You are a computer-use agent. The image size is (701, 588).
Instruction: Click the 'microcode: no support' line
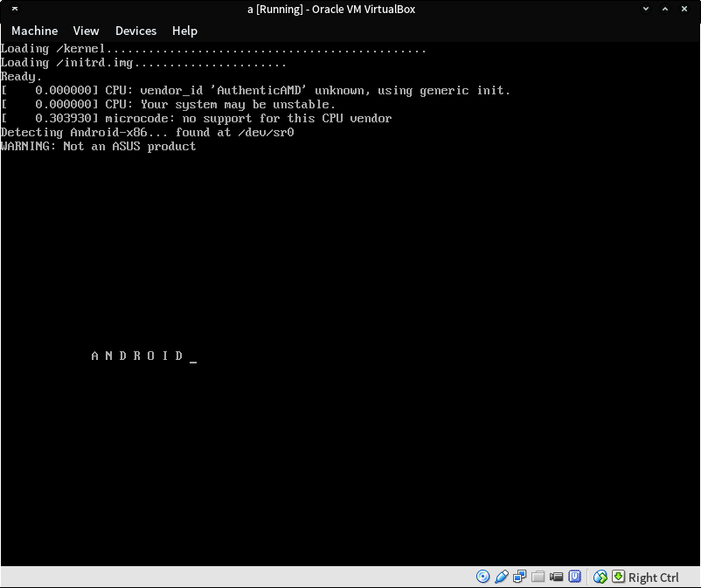pos(197,119)
